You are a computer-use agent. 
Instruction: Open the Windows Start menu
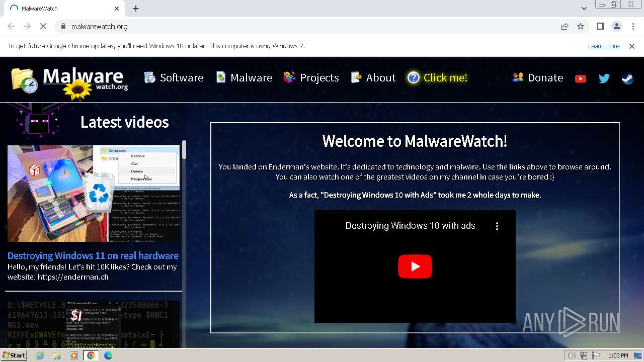tap(14, 355)
